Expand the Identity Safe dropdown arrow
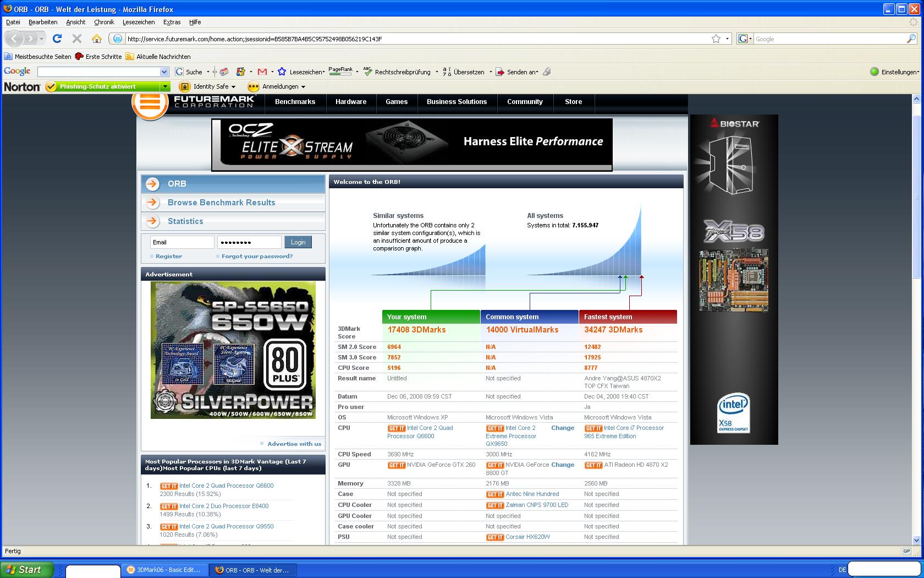Image resolution: width=924 pixels, height=578 pixels. 233,86
